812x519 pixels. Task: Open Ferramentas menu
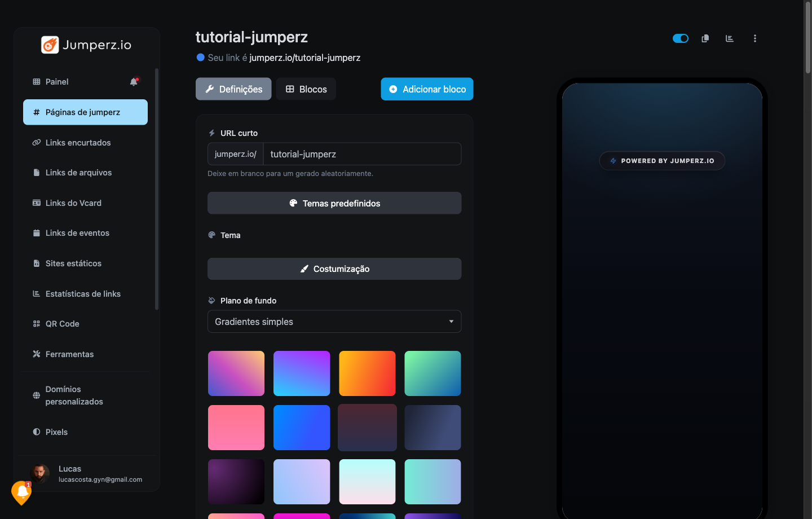coord(85,354)
